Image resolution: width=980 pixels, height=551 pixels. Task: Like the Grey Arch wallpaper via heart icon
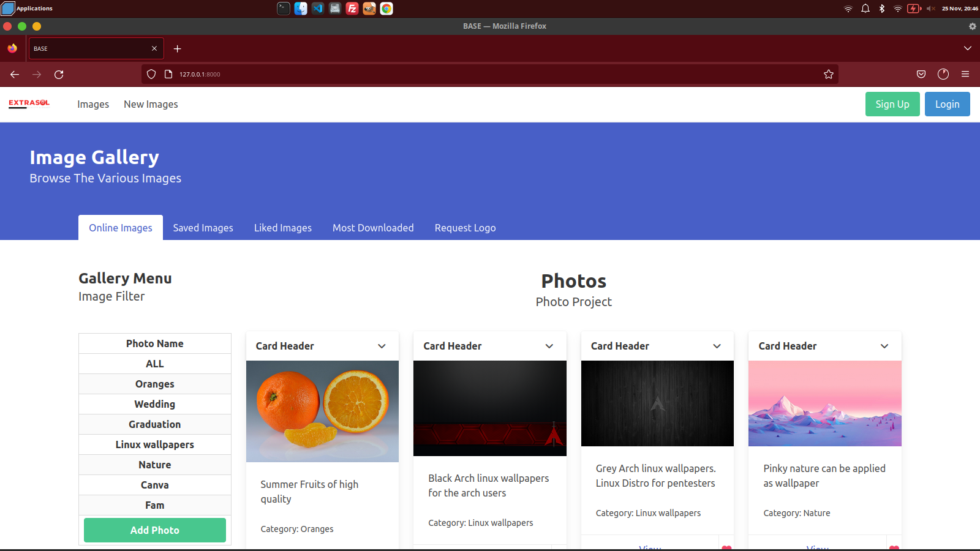tap(727, 548)
